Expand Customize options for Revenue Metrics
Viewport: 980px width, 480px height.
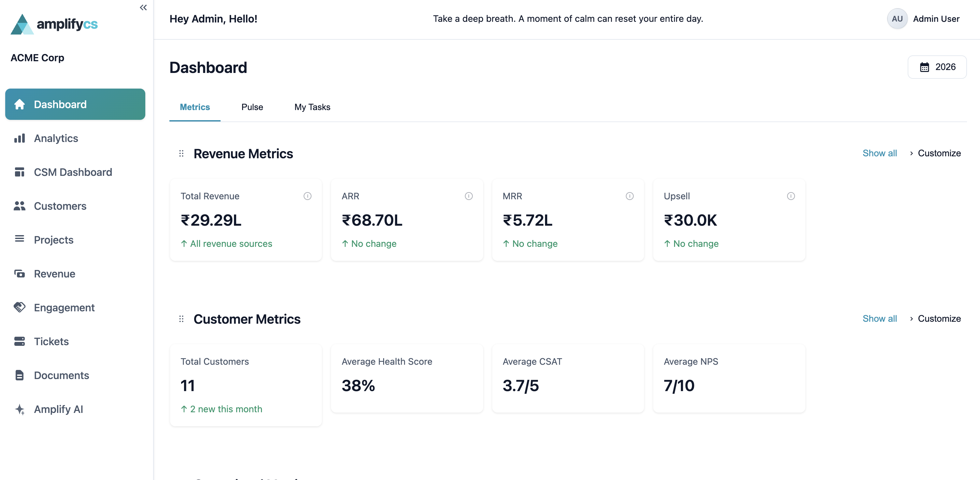[939, 153]
